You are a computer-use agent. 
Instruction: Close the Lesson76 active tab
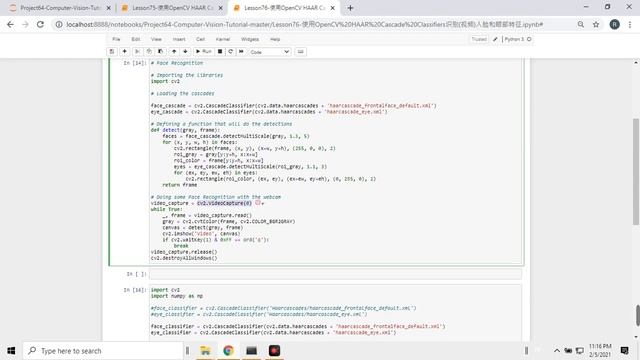coord(333,8)
